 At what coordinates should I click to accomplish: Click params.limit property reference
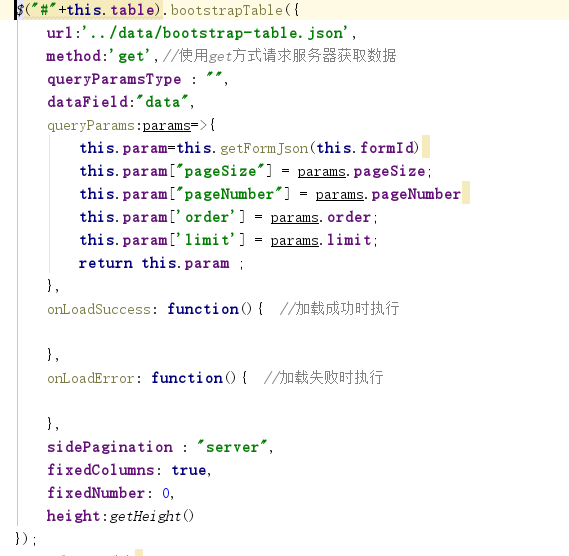pos(321,240)
